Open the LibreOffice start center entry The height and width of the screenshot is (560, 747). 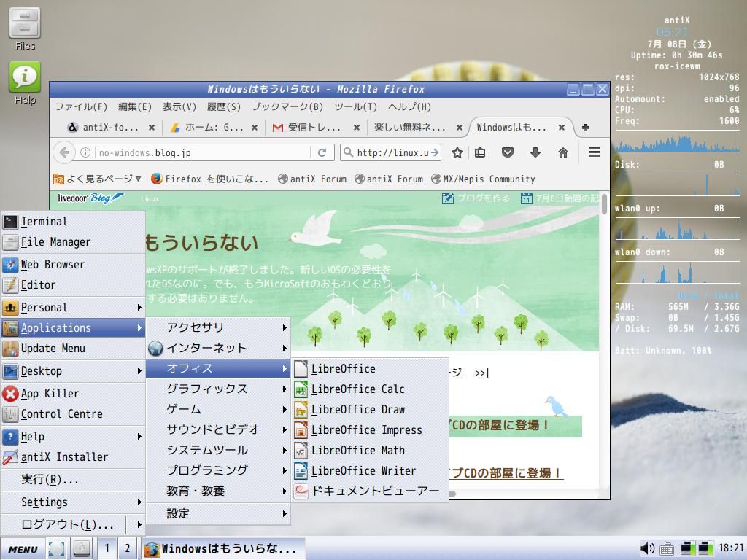(370, 368)
